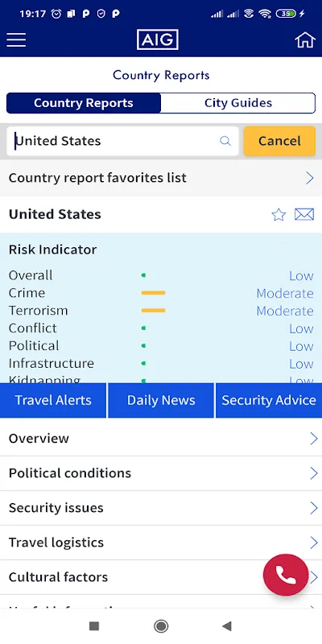The height and width of the screenshot is (644, 322).
Task: Open Travel Alerts
Action: [x=53, y=400]
